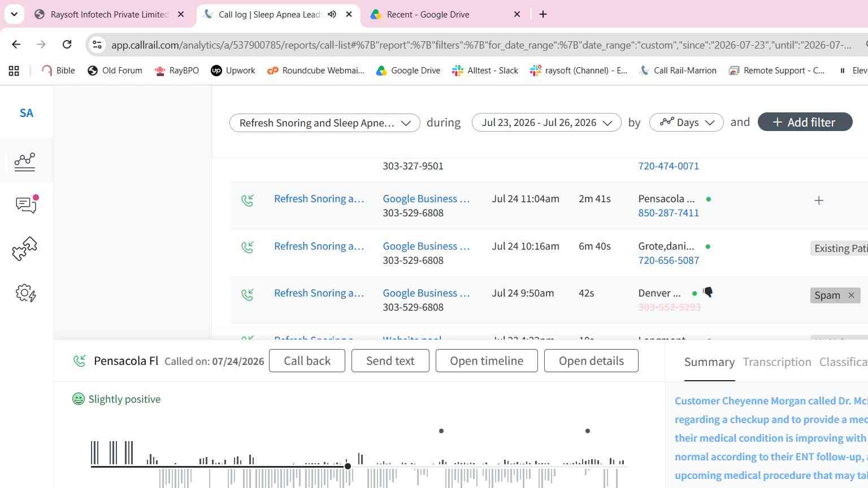This screenshot has width=868, height=488.
Task: Open the Jul 23 - Jul 26 date range dropdown
Action: tap(546, 123)
